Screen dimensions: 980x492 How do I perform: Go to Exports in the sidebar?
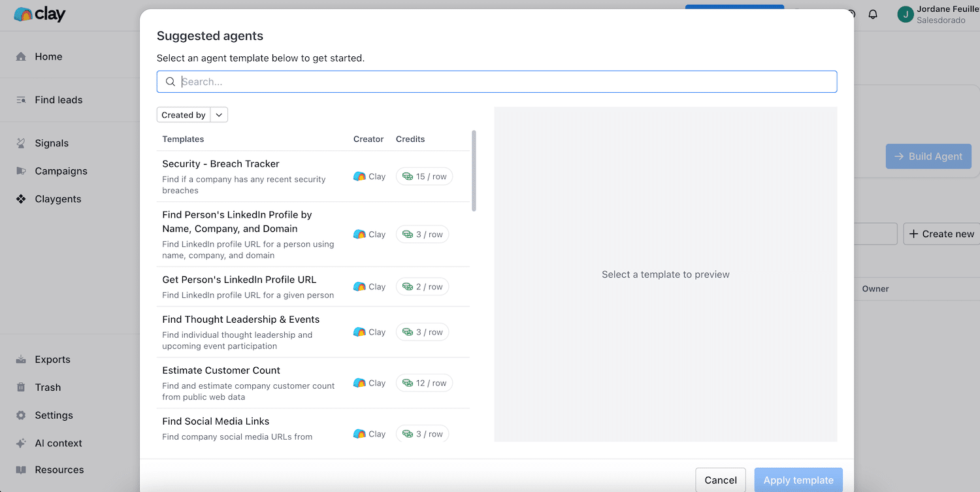coord(52,359)
